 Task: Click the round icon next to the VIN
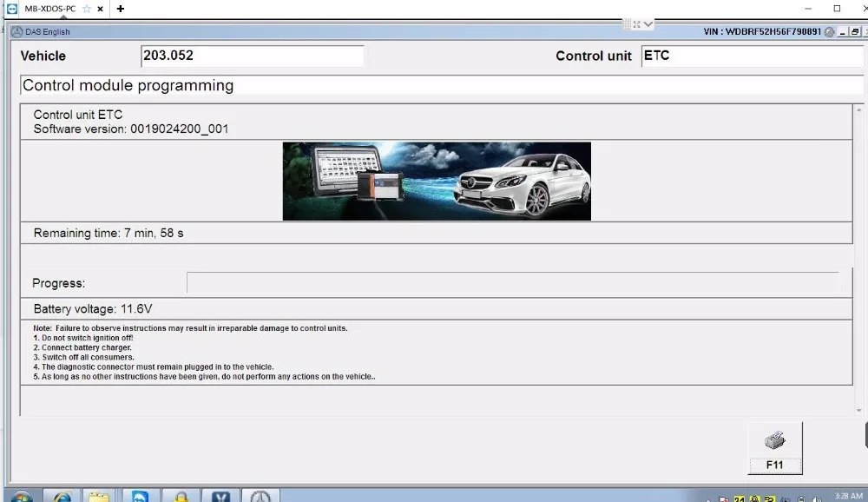point(830,32)
